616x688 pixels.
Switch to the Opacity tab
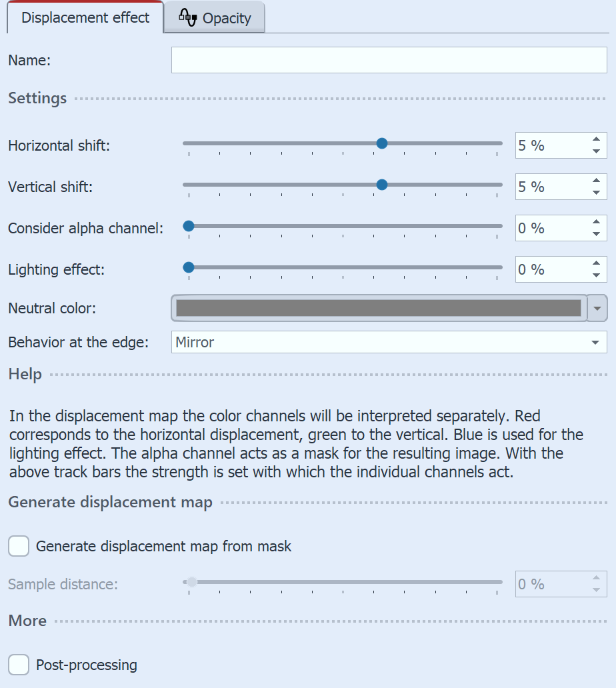click(x=215, y=19)
